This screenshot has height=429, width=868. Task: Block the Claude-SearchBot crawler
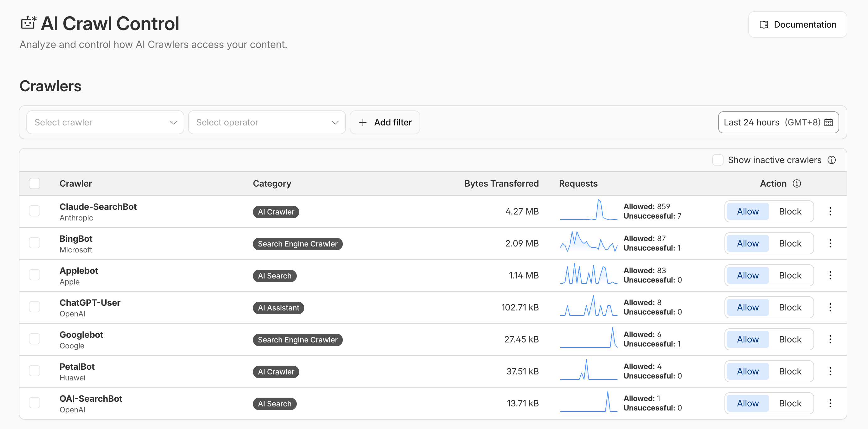[790, 211]
